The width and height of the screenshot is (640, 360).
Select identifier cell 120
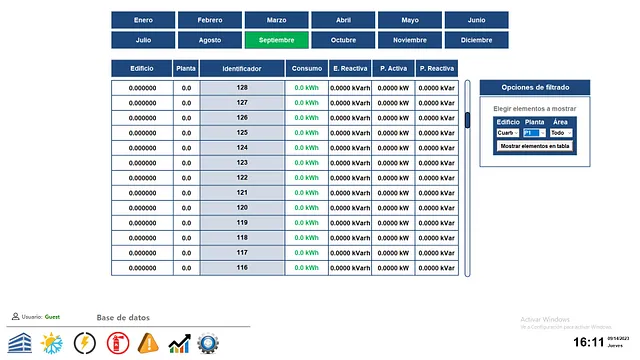coord(242,208)
